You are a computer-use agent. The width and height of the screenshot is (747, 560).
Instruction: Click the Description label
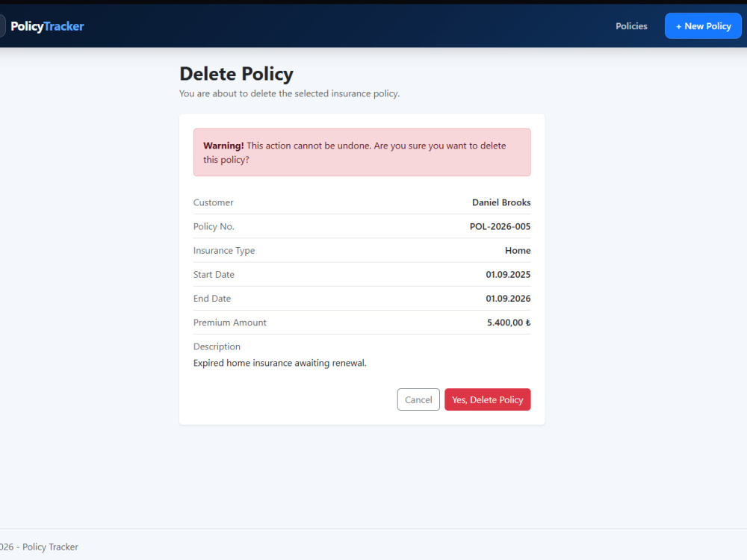pyautogui.click(x=217, y=346)
